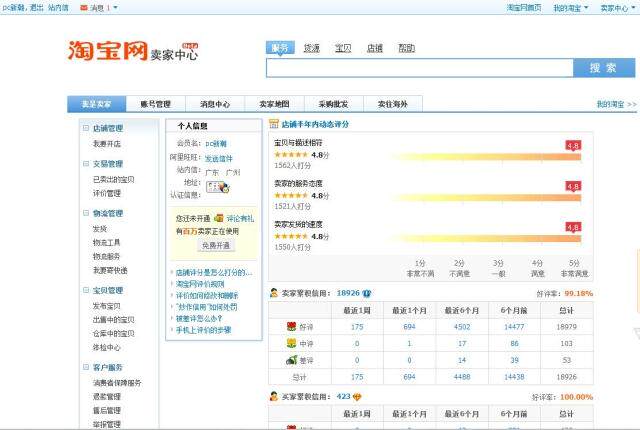This screenshot has width=640, height=430.
Task: Open the 卖家中心 dropdown in top bar
Action: coord(618,8)
